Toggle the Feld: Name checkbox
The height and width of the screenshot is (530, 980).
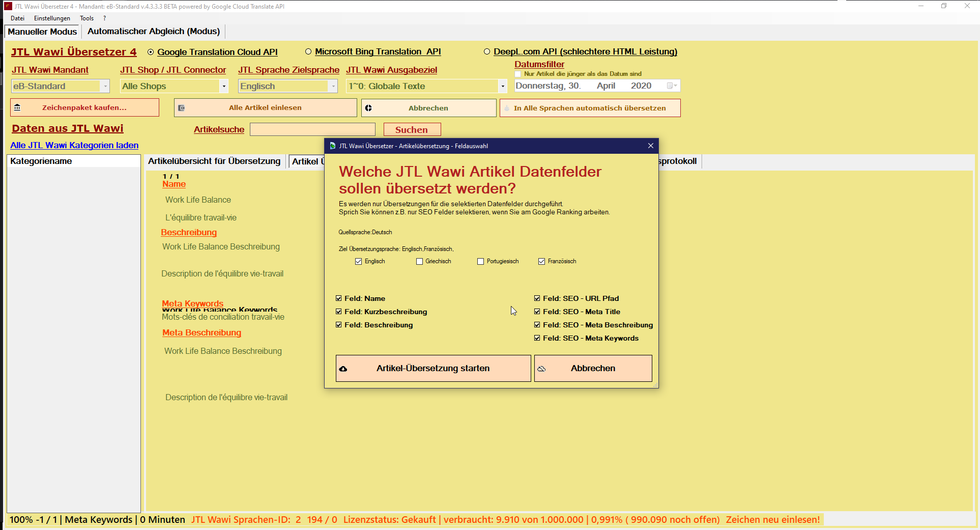339,298
